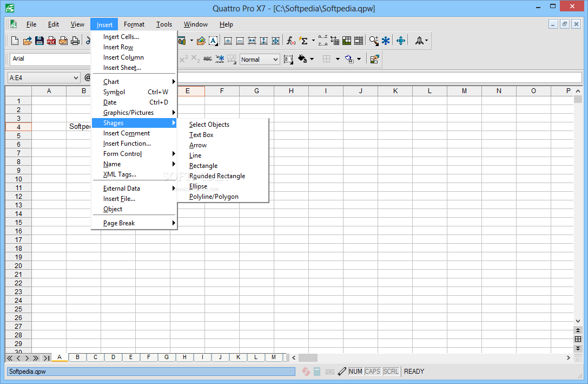Toggle the NUM lock indicator

point(355,372)
